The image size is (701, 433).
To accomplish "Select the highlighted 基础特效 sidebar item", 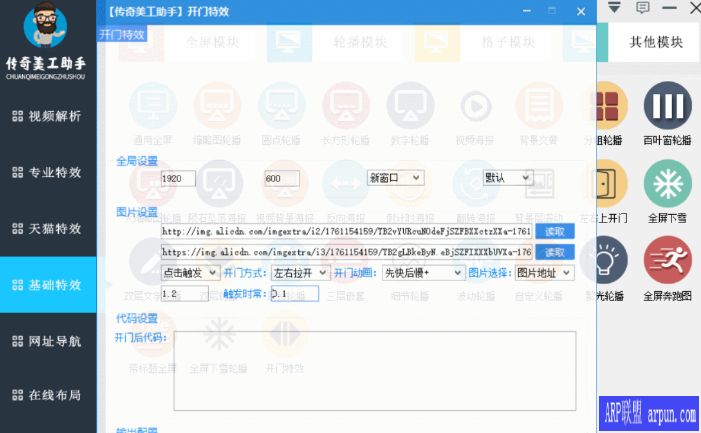I will [x=48, y=285].
